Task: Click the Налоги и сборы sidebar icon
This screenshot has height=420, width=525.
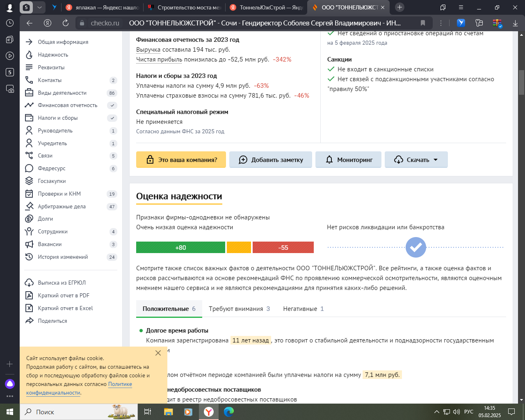Action: point(29,118)
